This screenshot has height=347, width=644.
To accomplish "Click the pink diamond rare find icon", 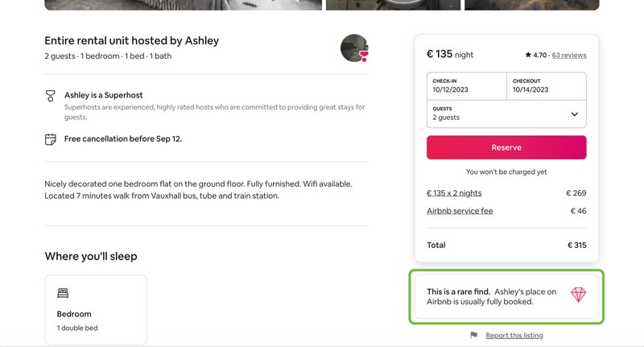I will 579,295.
